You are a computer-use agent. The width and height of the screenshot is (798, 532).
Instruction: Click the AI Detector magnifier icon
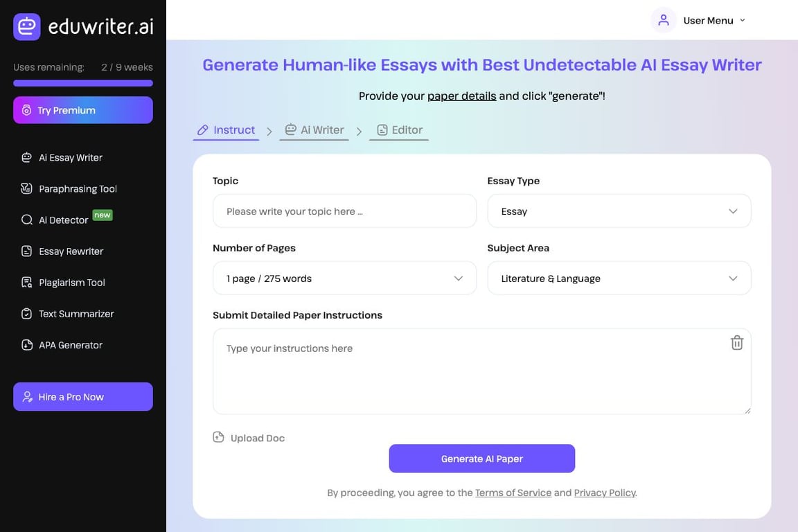pos(27,220)
